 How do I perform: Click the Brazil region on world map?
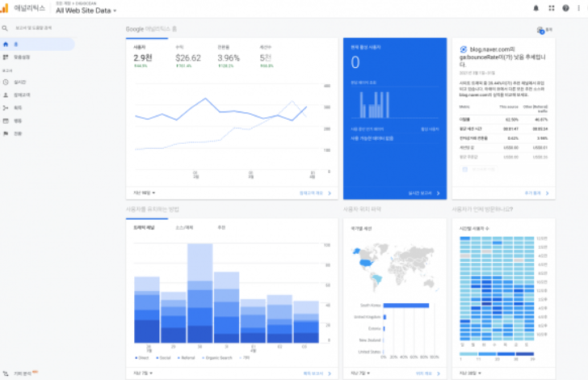click(x=376, y=279)
